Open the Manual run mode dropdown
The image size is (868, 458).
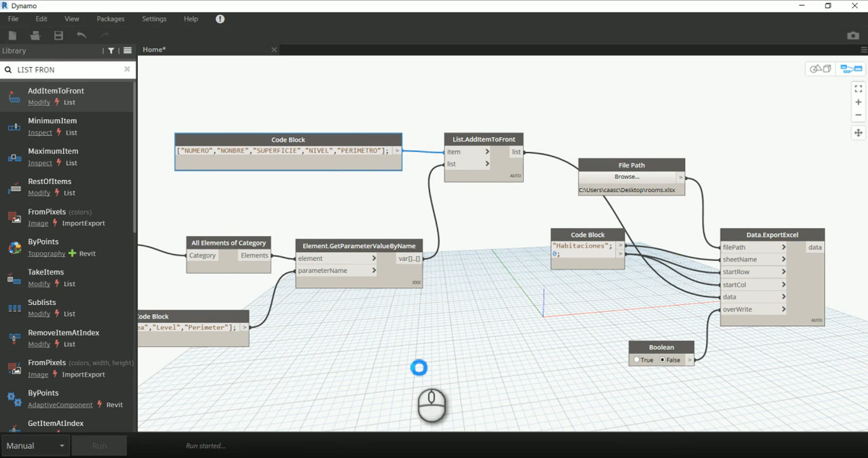coord(35,446)
